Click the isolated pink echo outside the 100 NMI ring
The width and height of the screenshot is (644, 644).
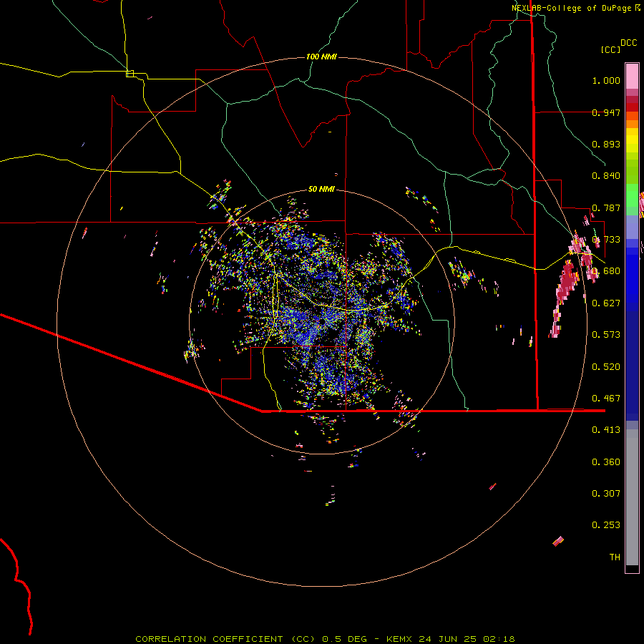pyautogui.click(x=557, y=542)
